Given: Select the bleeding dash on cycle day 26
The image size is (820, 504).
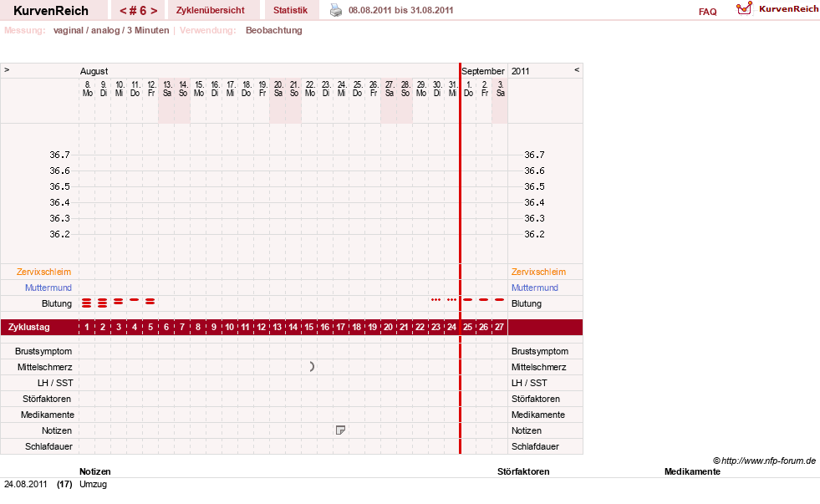Looking at the screenshot, I should click(x=484, y=299).
